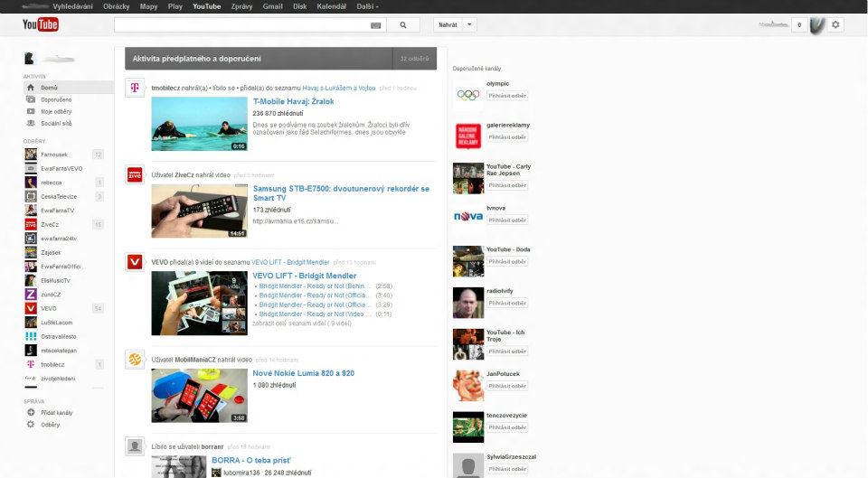Open BORRA - O teba prisť link

point(250,460)
